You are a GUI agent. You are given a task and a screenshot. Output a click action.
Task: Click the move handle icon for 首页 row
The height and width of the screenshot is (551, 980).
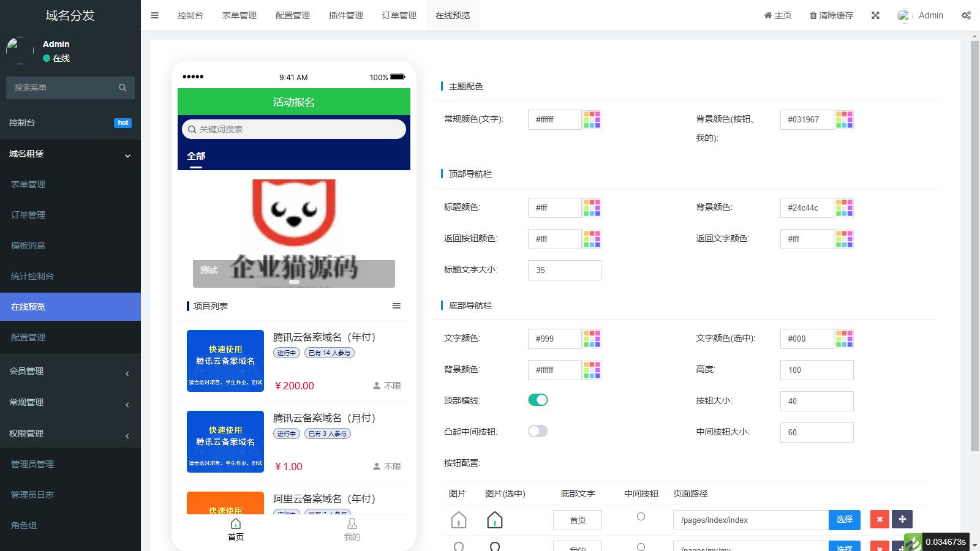pyautogui.click(x=902, y=519)
